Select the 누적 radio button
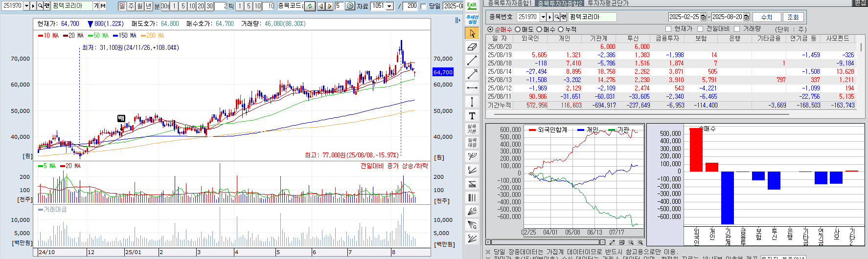This screenshot has width=868, height=259. point(561,29)
